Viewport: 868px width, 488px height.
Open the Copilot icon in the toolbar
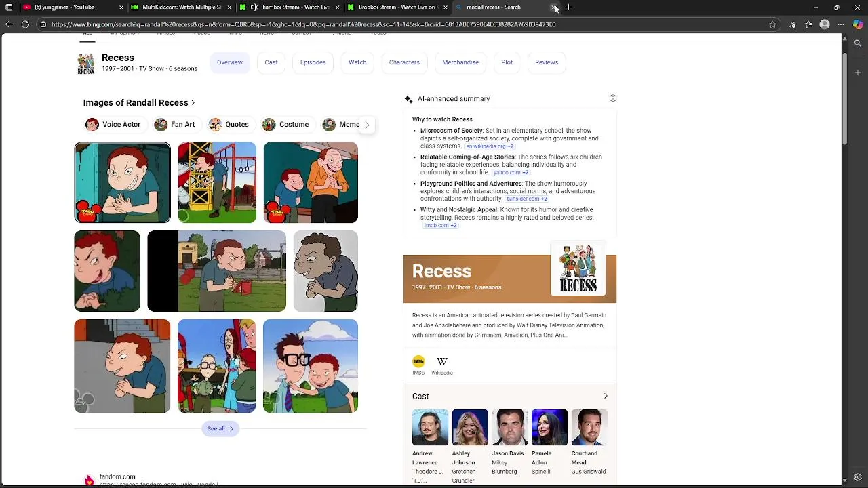pos(858,24)
